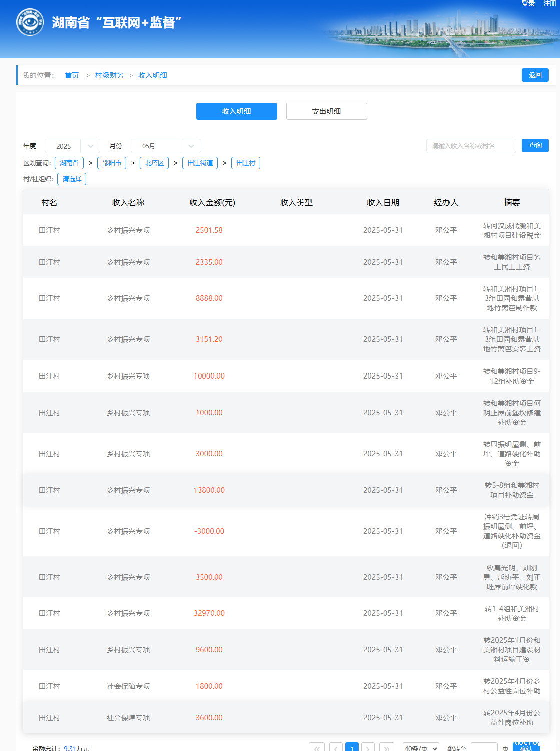Select page 1 in the pagination
560x751 pixels.
(x=352, y=748)
